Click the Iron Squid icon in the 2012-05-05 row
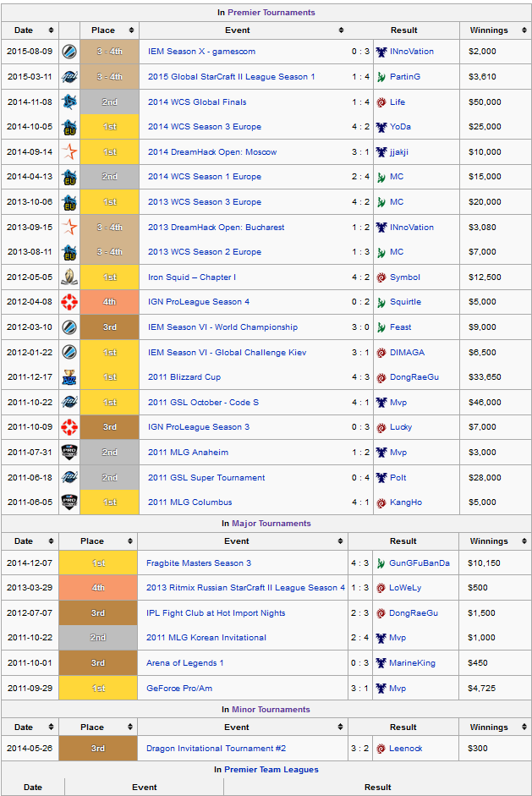 click(69, 277)
